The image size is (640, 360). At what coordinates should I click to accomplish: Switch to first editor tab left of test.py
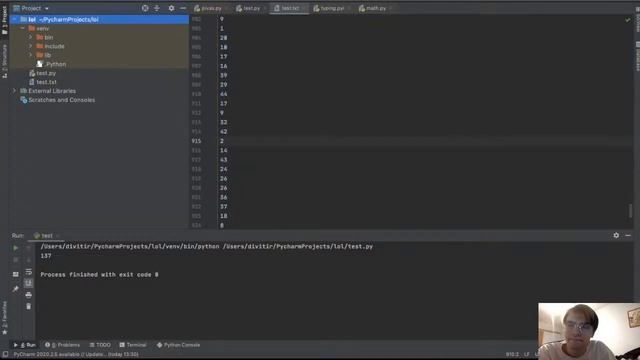point(211,8)
